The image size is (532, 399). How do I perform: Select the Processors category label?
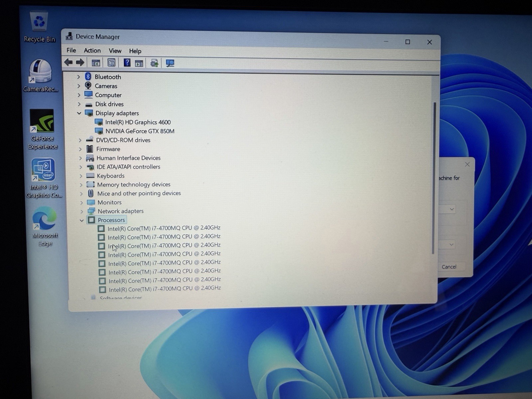click(111, 220)
